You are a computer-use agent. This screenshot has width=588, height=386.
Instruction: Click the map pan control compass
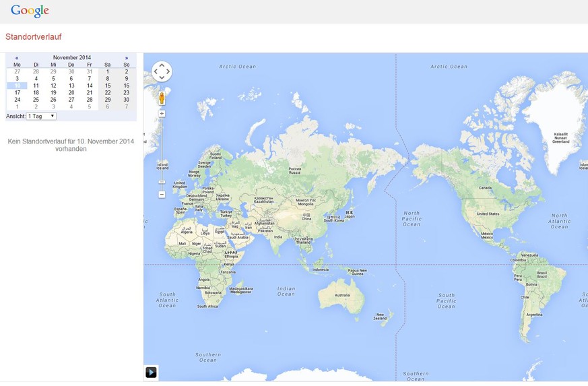[x=162, y=71]
